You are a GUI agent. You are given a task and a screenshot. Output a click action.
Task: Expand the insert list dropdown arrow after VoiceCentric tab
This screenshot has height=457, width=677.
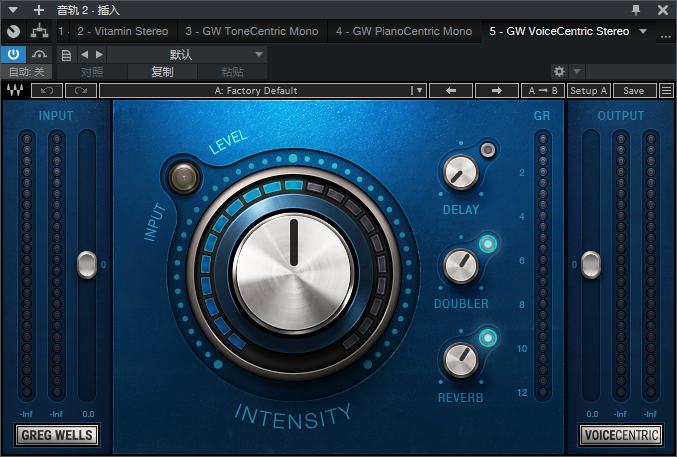[643, 31]
